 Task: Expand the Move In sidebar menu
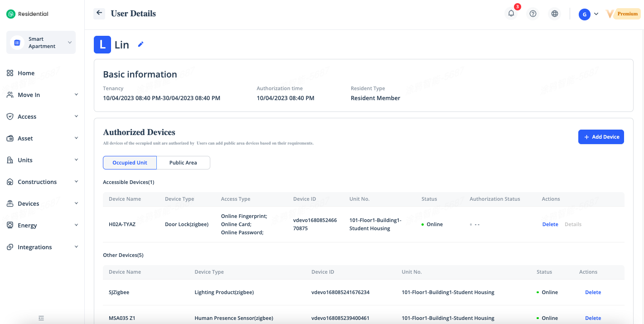click(42, 95)
